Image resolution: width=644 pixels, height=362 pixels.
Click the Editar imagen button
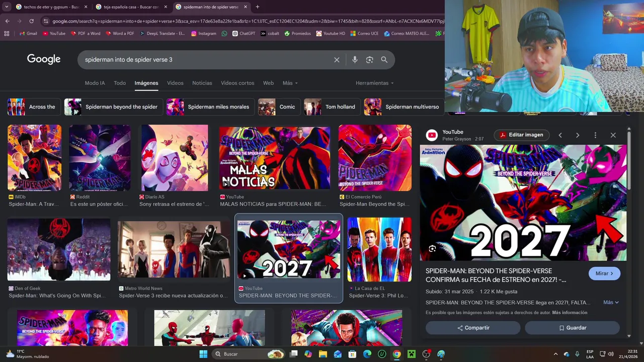(x=521, y=135)
